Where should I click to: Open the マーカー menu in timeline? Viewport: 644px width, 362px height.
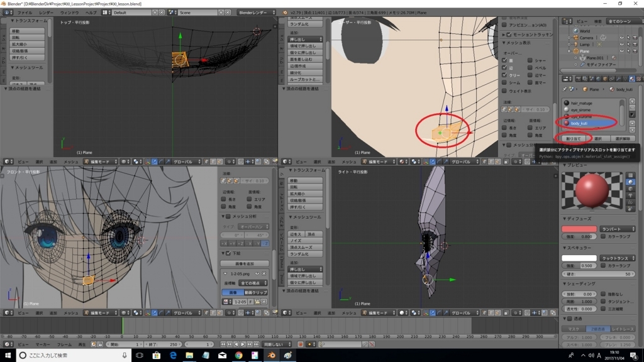point(42,344)
